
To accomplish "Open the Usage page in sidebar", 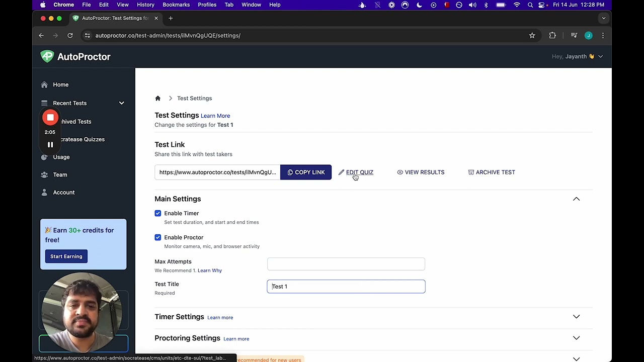I will tap(61, 157).
